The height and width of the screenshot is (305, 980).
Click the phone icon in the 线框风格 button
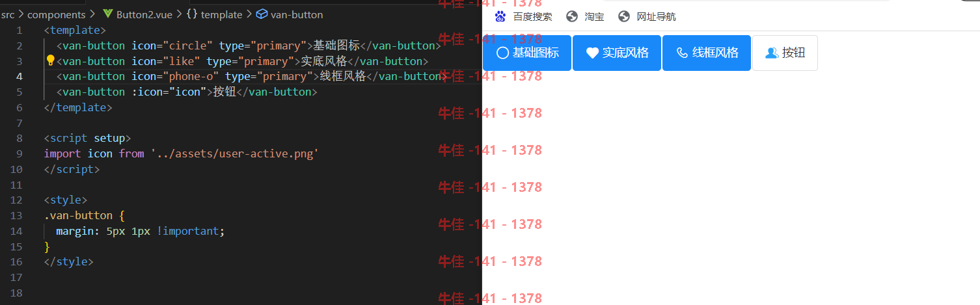682,53
